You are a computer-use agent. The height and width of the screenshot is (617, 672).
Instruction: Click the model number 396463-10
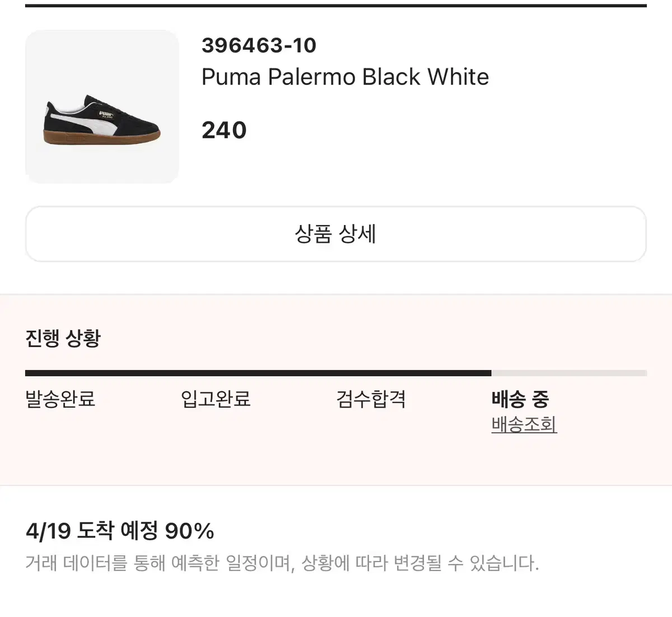[259, 45]
